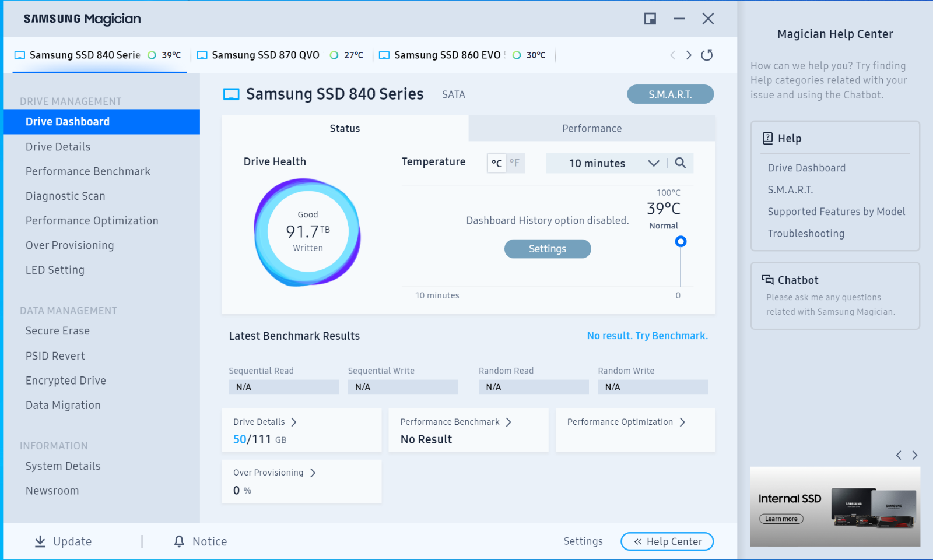Show next Help Center banner
The image size is (933, 560).
[x=915, y=455]
